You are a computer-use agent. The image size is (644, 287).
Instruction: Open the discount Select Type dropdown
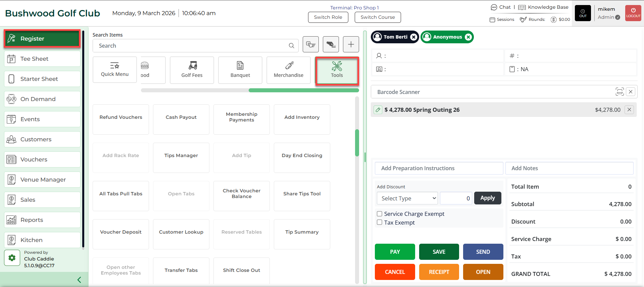(x=407, y=198)
